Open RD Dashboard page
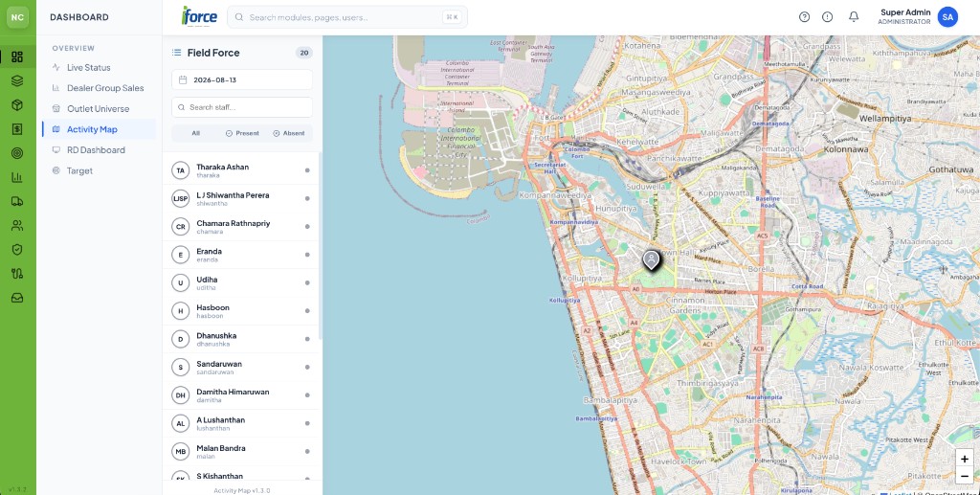This screenshot has width=980, height=495. [x=99, y=150]
